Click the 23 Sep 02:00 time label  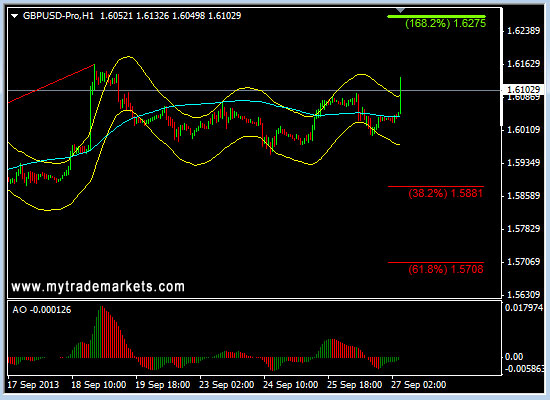[x=227, y=385]
